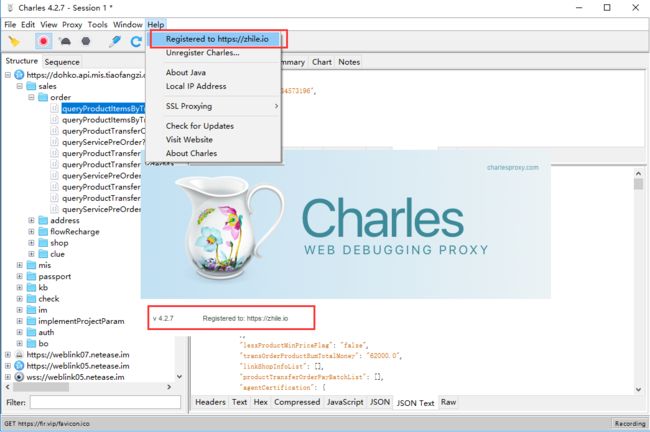650x432 pixels.
Task: Expand the kb folder
Action: [x=19, y=288]
